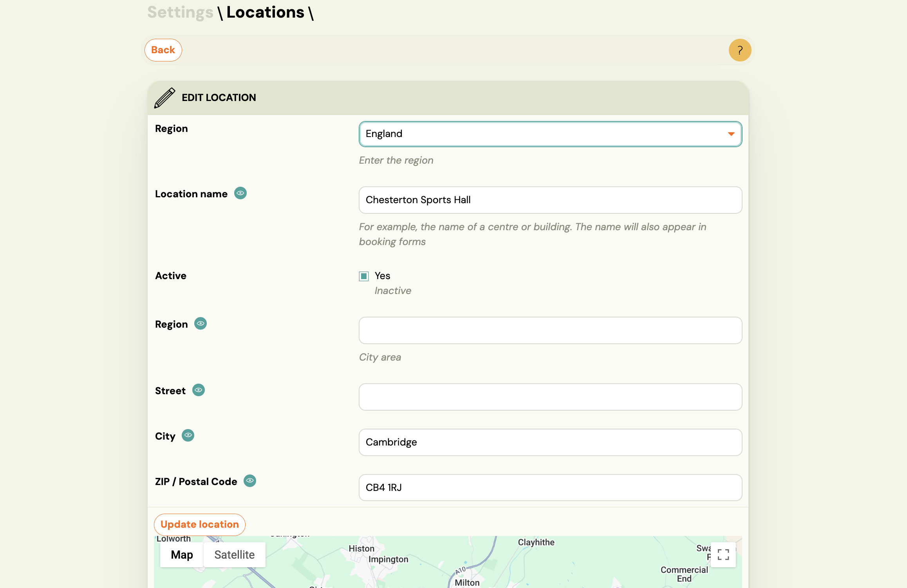Screen dimensions: 907x588
Task: Switch to the Satellite map view
Action: (x=234, y=554)
